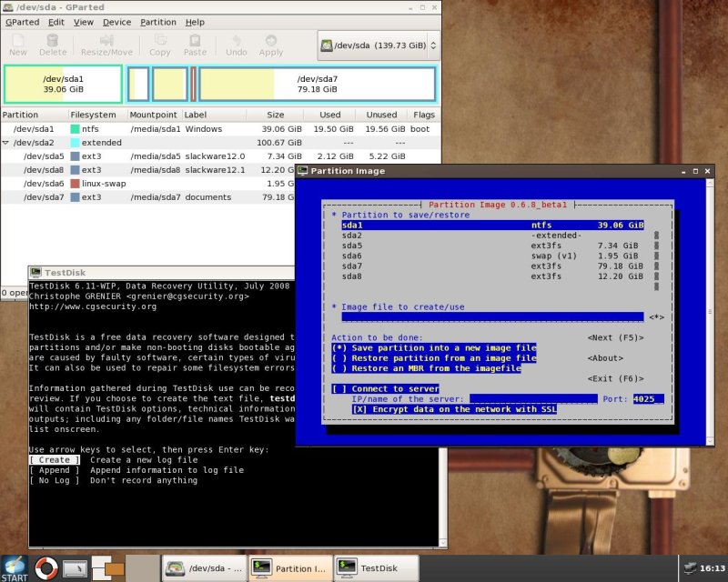Click the extended color square for sda2
728x582 pixels.
75,143
